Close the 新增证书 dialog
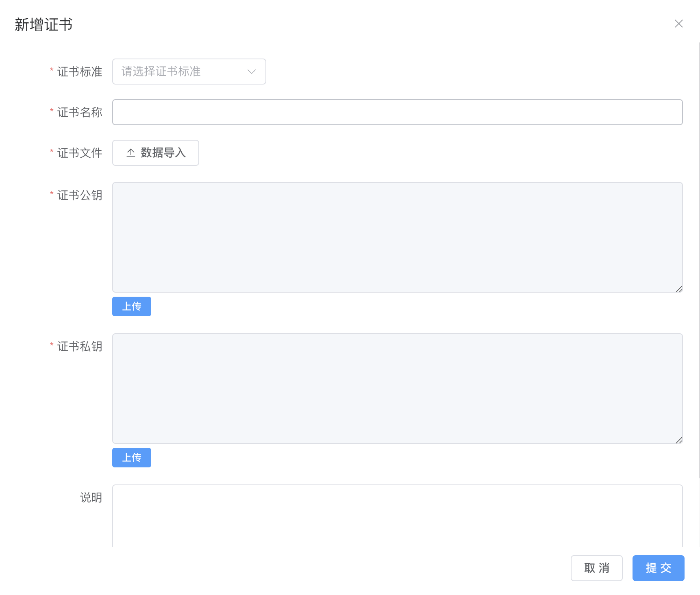 click(678, 24)
